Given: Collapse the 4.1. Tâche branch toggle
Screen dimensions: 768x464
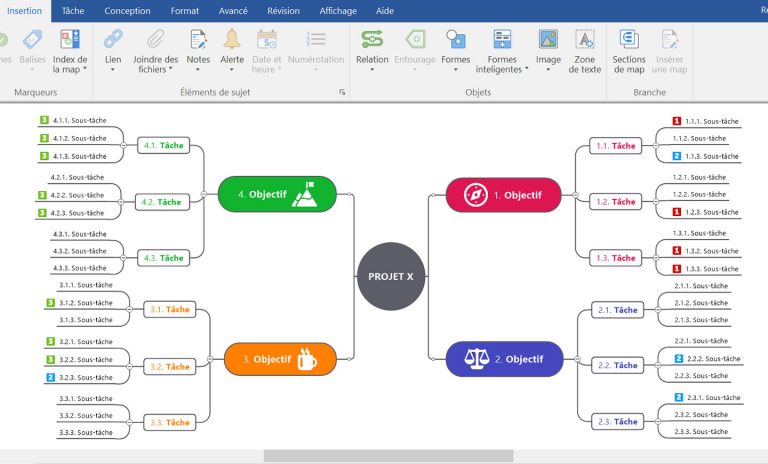Looking at the screenshot, I should tap(123, 145).
